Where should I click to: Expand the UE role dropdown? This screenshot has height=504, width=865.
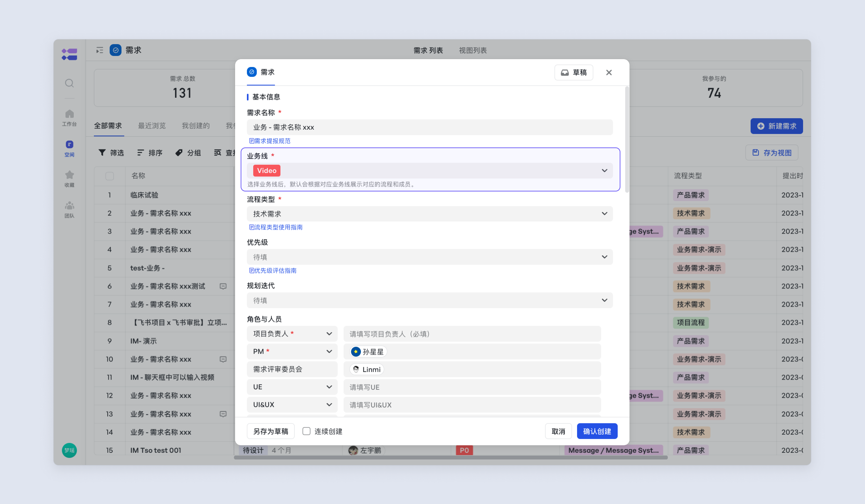292,387
